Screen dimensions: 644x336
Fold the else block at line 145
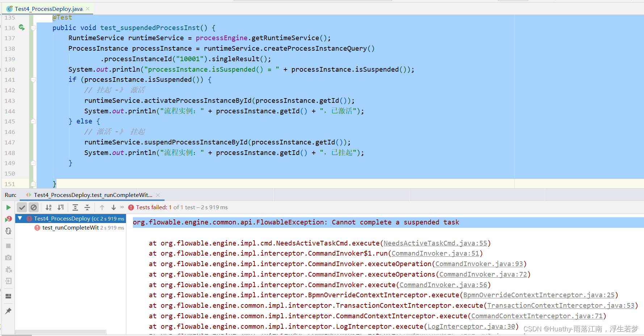33,121
